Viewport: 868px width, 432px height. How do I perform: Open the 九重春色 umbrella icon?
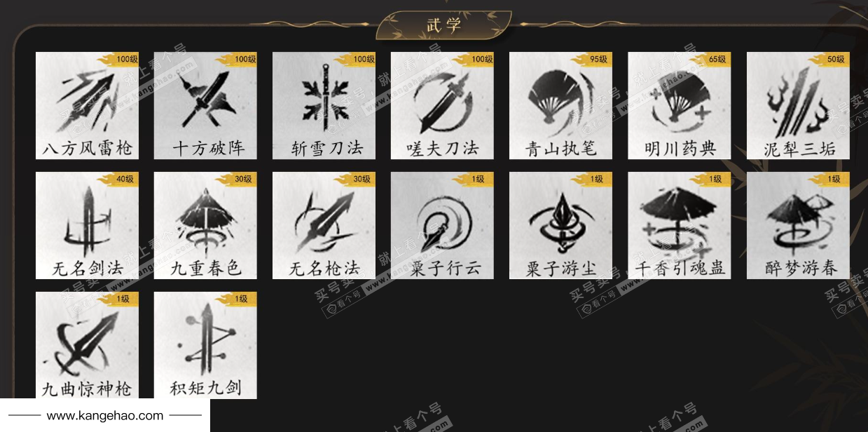pyautogui.click(x=206, y=226)
